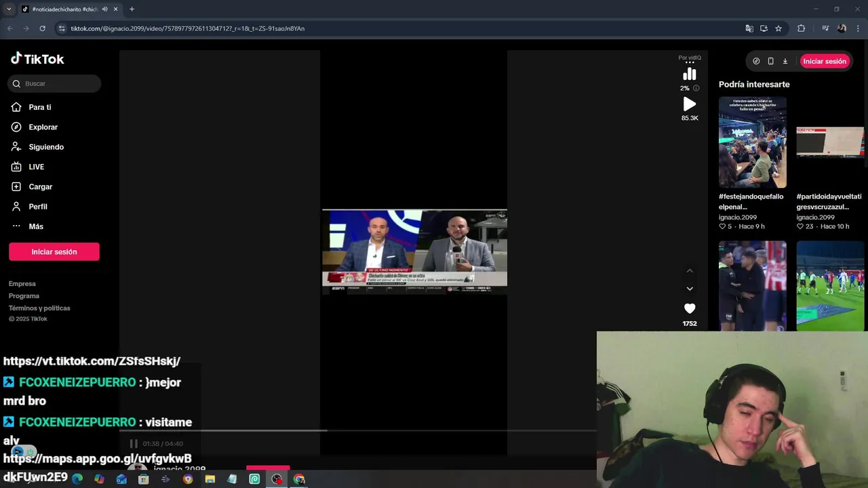
Task: Close the TikTok browser tab
Action: [x=115, y=9]
